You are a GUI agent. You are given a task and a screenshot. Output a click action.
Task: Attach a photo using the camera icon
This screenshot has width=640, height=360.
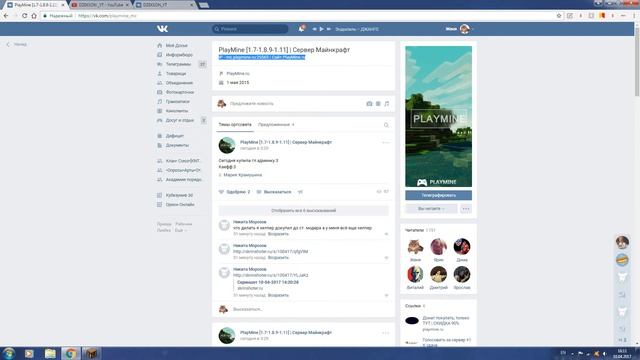point(369,104)
